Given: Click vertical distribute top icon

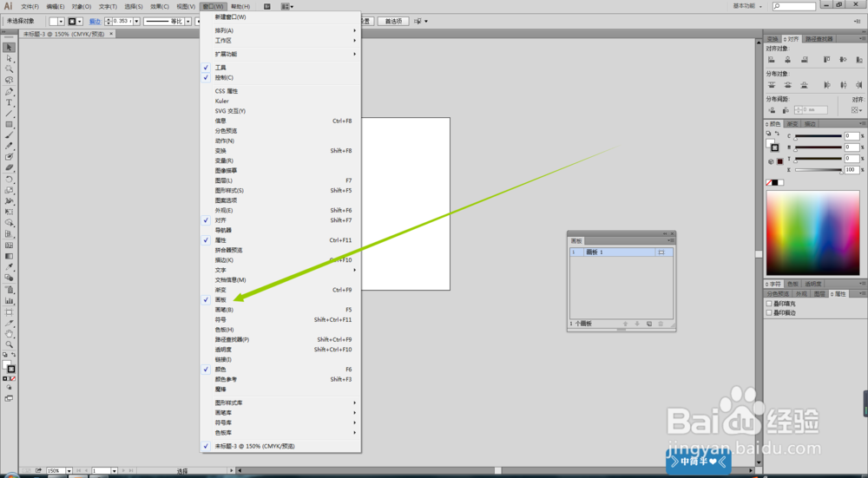Looking at the screenshot, I should point(771,85).
